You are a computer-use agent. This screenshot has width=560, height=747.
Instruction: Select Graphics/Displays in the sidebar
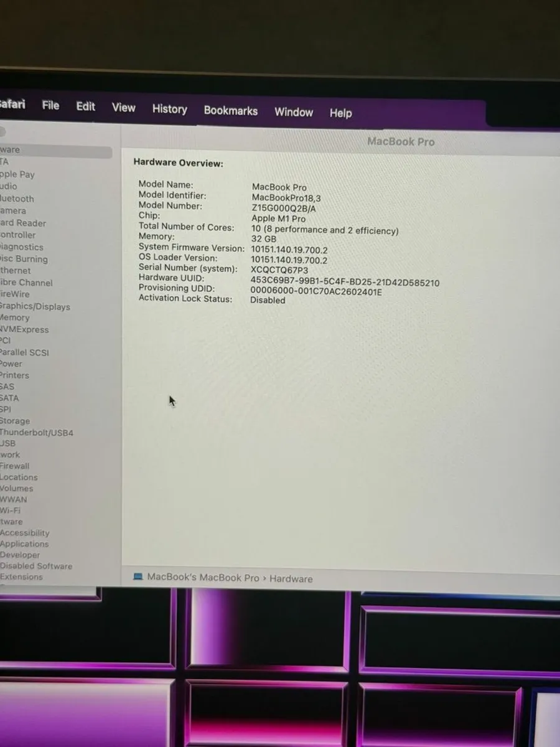[x=35, y=306]
